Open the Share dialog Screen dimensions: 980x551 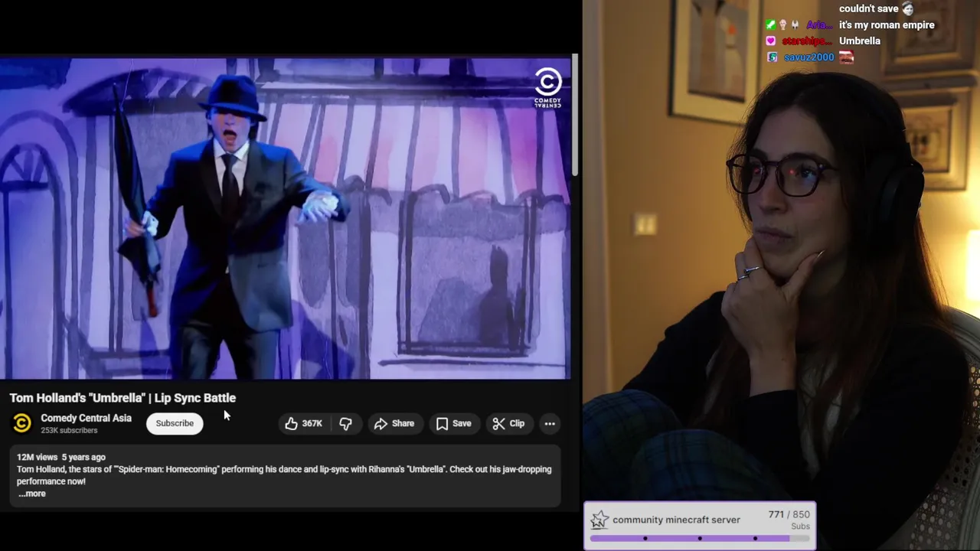pyautogui.click(x=394, y=423)
